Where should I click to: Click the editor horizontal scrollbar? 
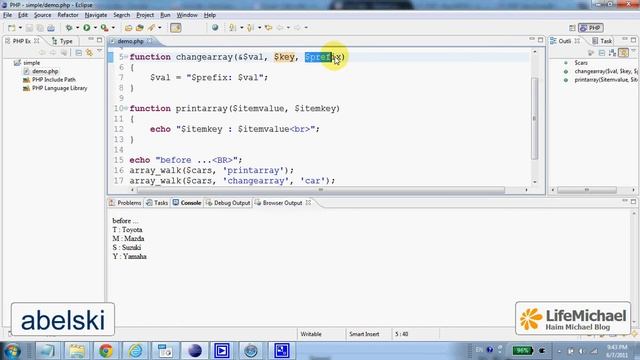pos(321,190)
